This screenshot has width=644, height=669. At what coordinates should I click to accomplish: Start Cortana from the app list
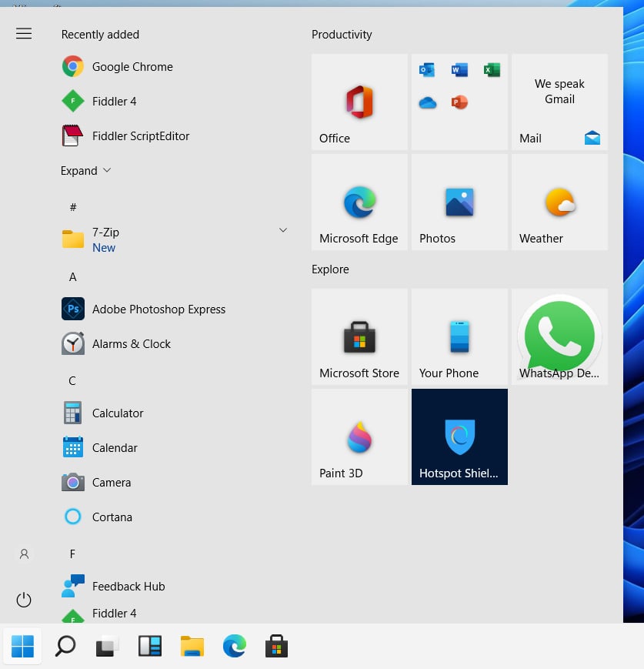[112, 517]
